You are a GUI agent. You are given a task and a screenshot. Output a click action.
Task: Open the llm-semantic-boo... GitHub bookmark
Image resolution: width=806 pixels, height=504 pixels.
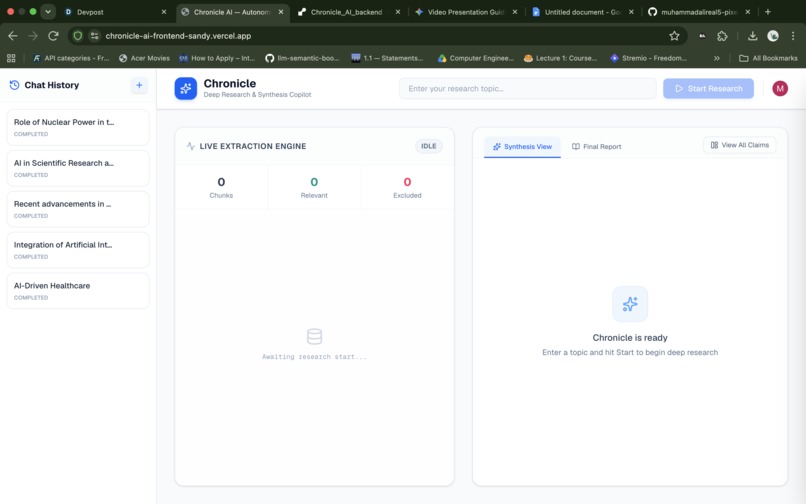point(302,58)
